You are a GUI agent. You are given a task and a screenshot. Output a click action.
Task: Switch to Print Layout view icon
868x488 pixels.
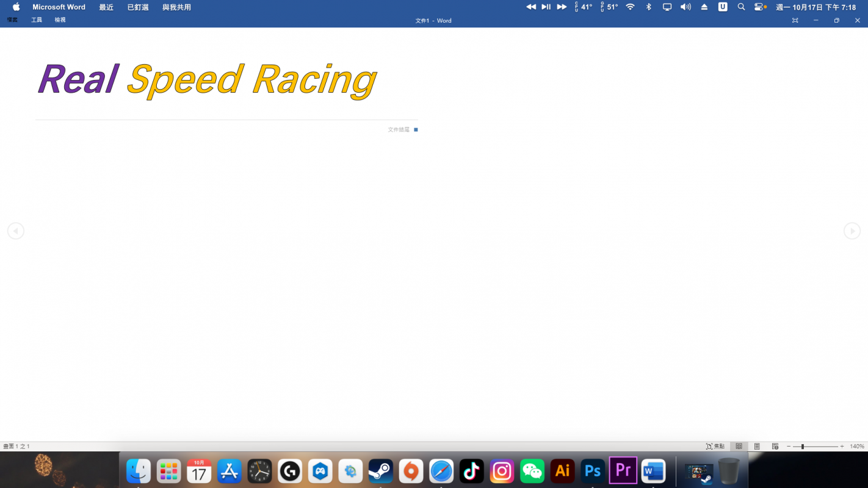(757, 447)
